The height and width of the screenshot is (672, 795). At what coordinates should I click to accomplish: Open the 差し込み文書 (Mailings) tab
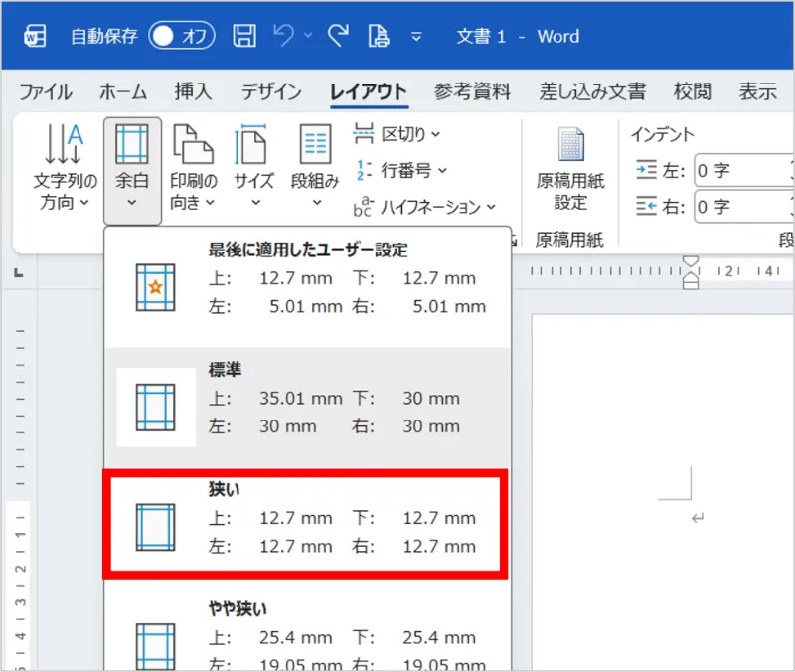592,91
